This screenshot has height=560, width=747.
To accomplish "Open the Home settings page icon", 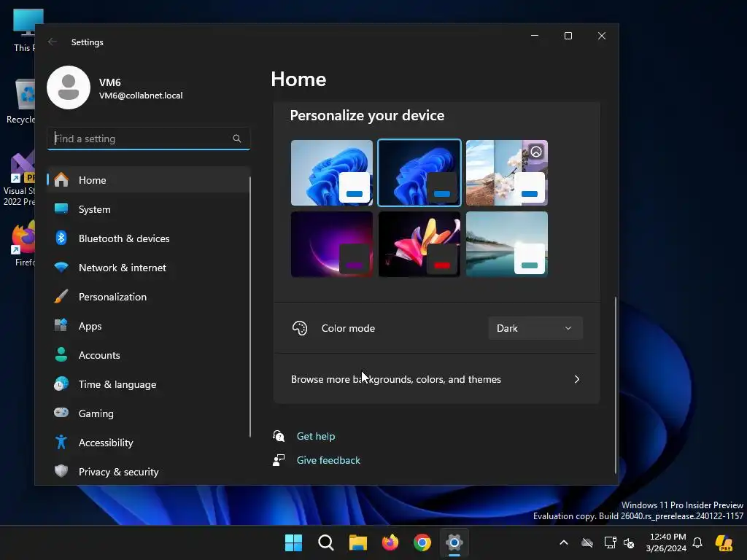I will 61,180.
